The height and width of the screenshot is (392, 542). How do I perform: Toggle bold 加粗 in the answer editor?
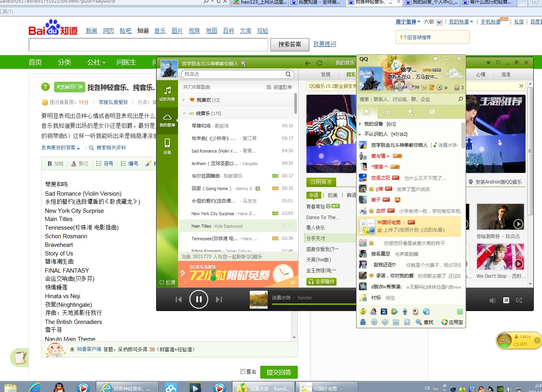tap(56, 164)
